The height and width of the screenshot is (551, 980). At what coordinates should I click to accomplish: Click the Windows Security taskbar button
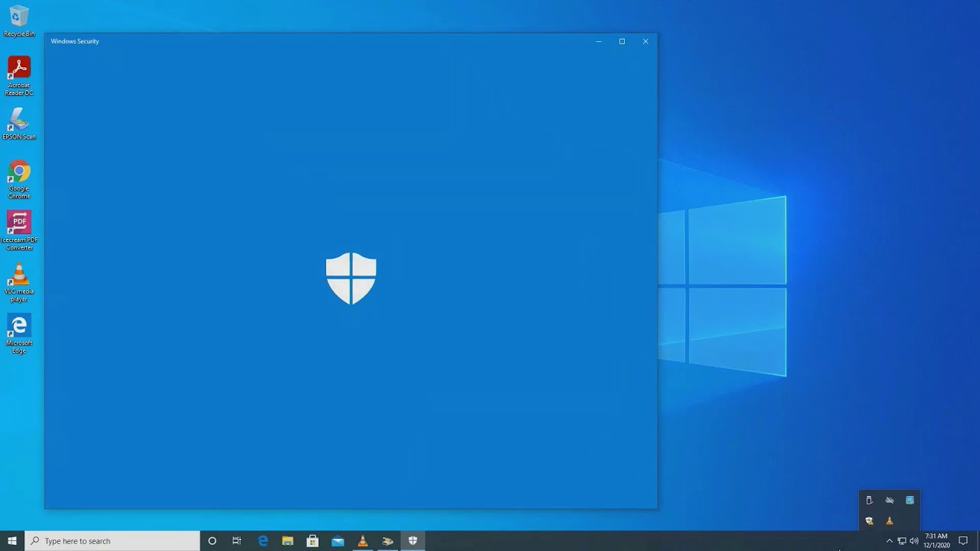pyautogui.click(x=413, y=541)
